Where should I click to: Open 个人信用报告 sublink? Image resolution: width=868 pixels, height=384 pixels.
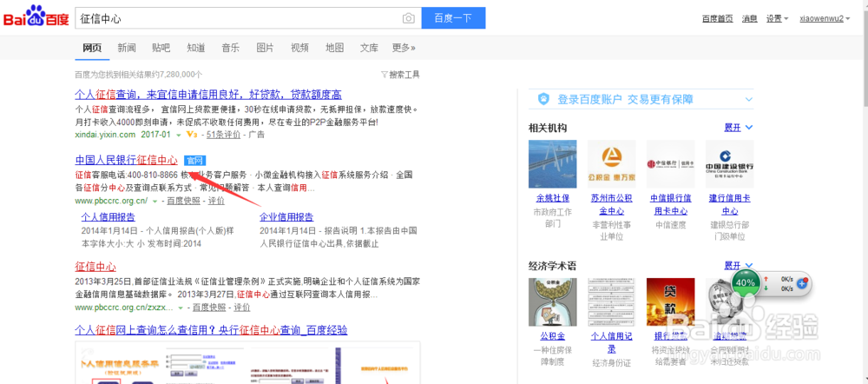(108, 216)
